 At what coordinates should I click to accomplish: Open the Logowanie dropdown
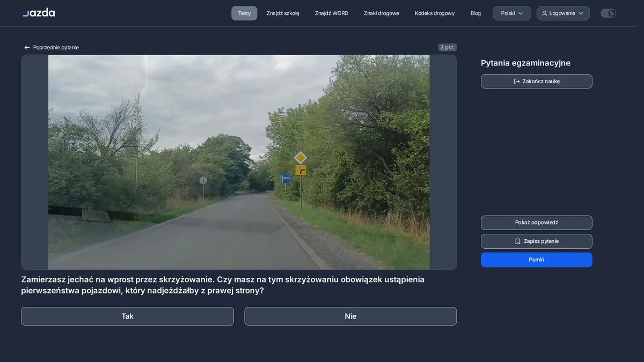[563, 13]
